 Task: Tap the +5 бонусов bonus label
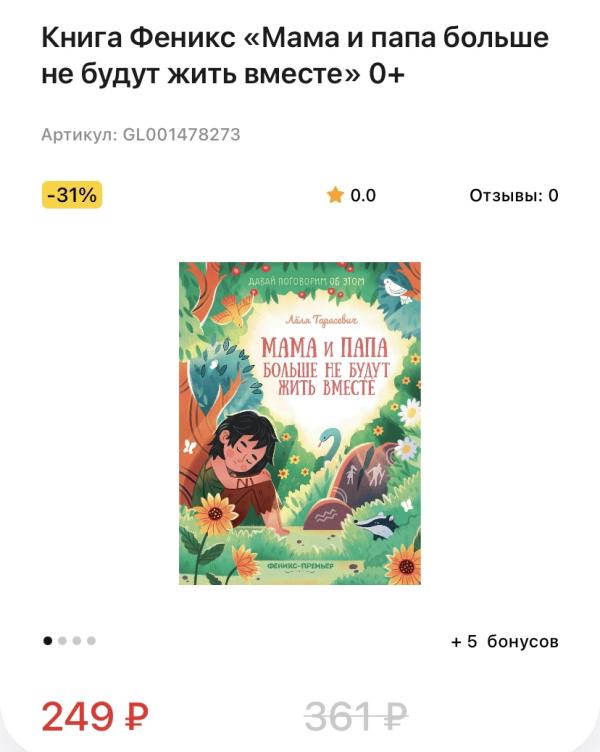[505, 641]
